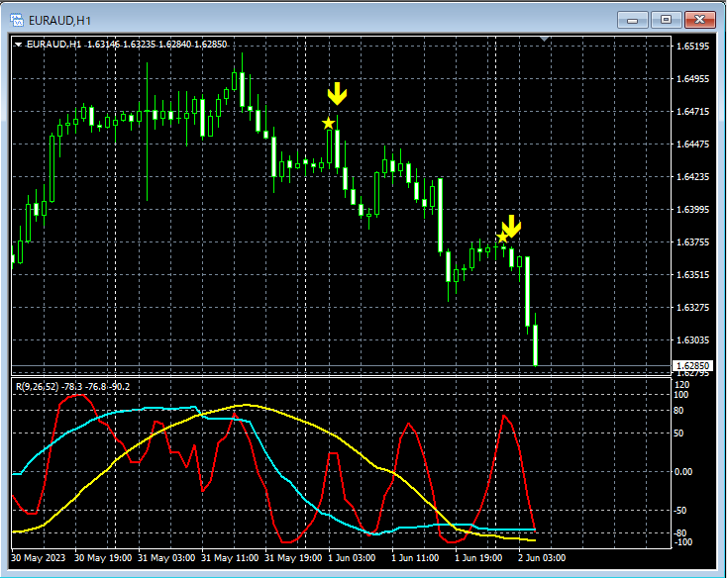Click the 1.63515 price scale label
Viewport: 728px width, 578px height.
pyautogui.click(x=693, y=275)
